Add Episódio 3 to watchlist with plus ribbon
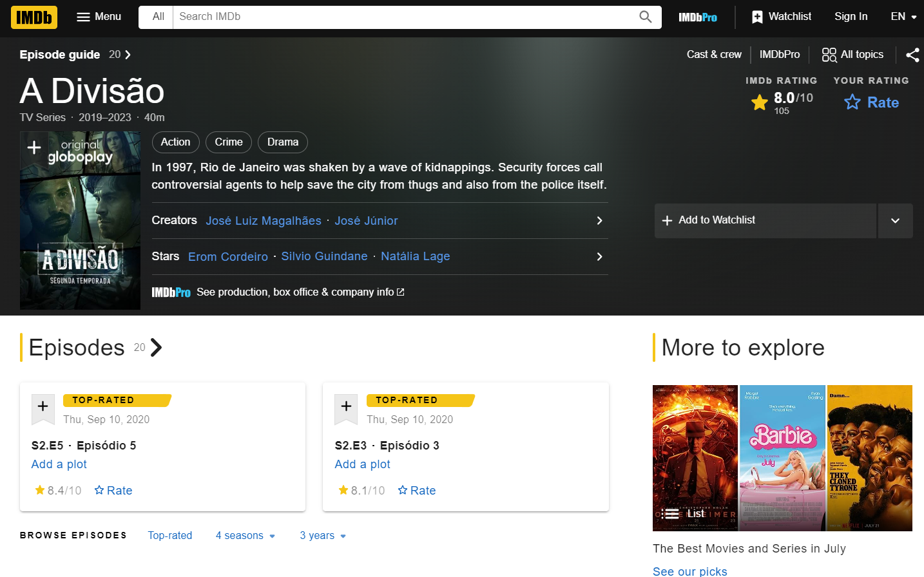The width and height of the screenshot is (924, 577). pos(347,409)
